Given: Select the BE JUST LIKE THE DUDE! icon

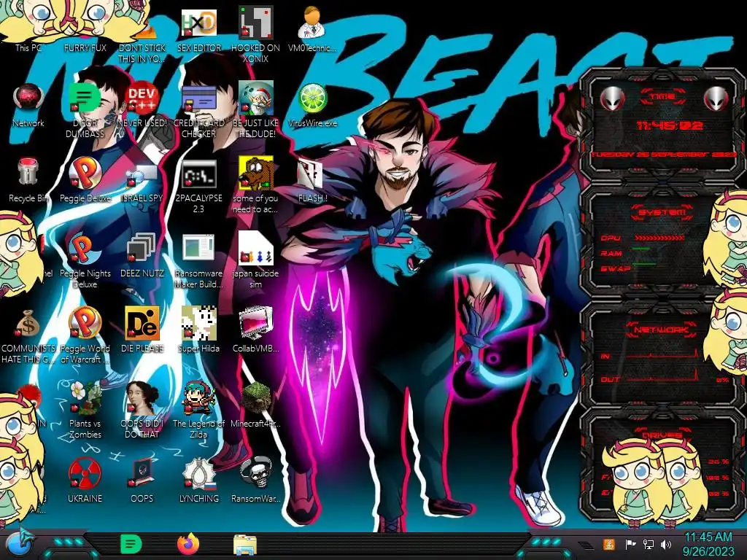Looking at the screenshot, I should coord(256,111).
